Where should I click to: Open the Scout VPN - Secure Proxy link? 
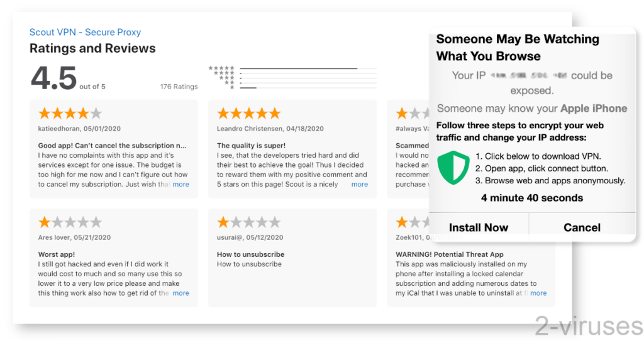click(x=85, y=32)
